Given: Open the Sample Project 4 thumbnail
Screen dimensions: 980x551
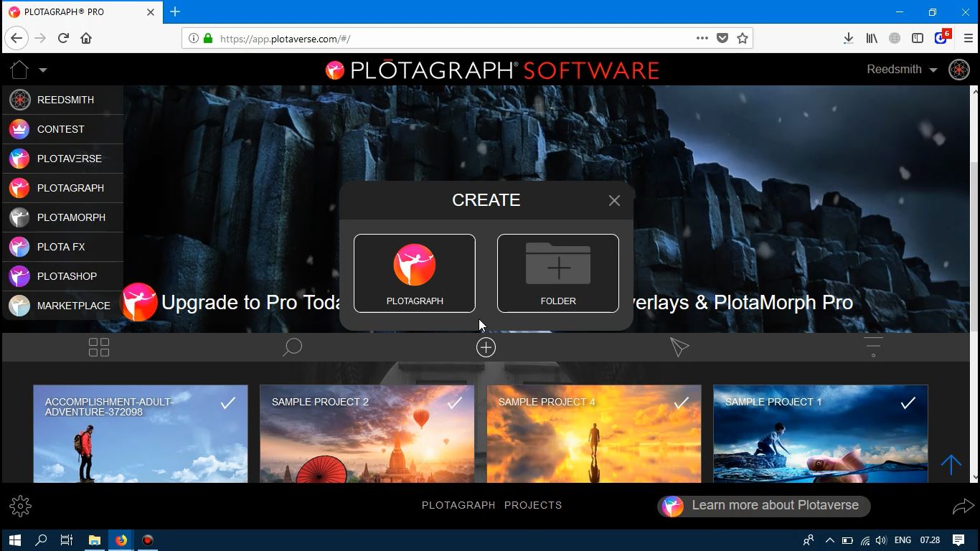Looking at the screenshot, I should point(594,434).
